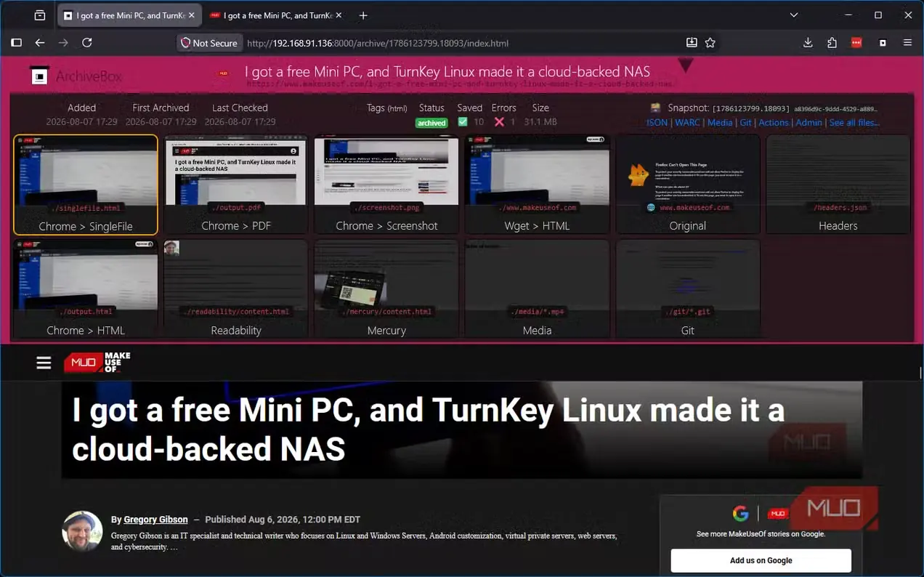
Task: Click the 31.1 MB size value
Action: click(x=540, y=122)
